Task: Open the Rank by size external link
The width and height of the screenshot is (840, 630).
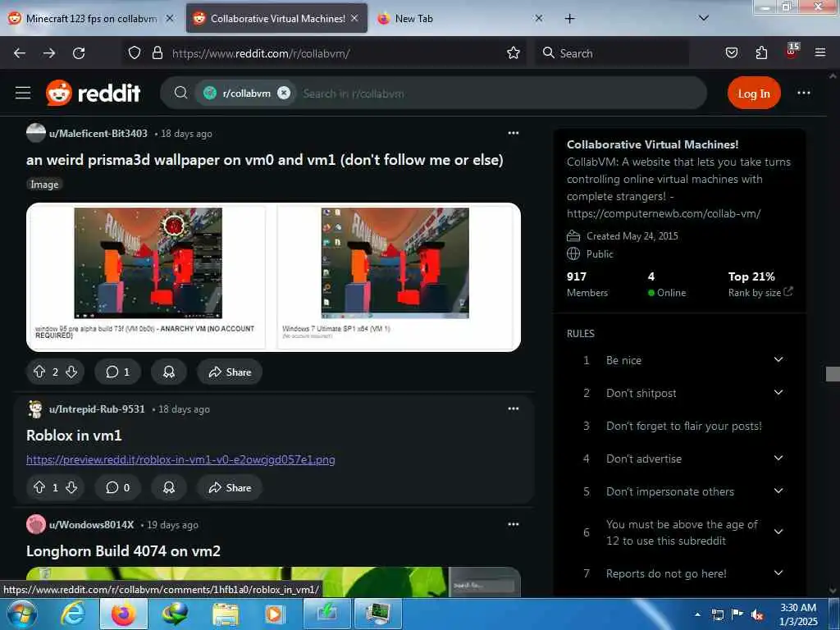Action: tap(788, 292)
